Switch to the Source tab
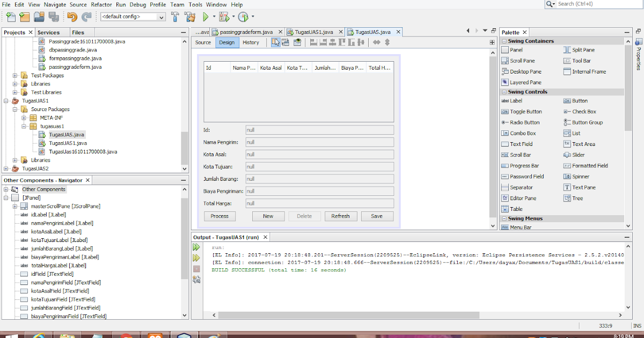This screenshot has height=338, width=644. [x=203, y=42]
